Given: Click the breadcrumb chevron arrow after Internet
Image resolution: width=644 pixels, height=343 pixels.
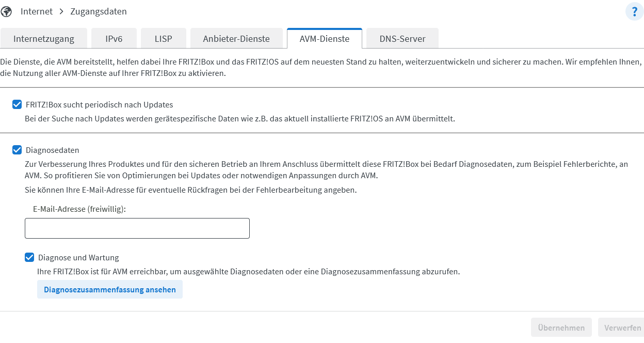Looking at the screenshot, I should click(x=60, y=11).
